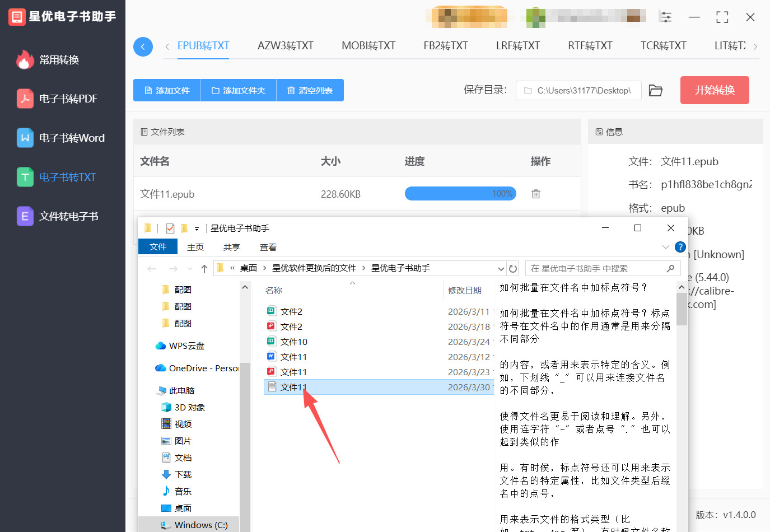This screenshot has width=770, height=532.
Task: Click the 在 星优电子书助手 中搜索 box
Action: pyautogui.click(x=602, y=269)
